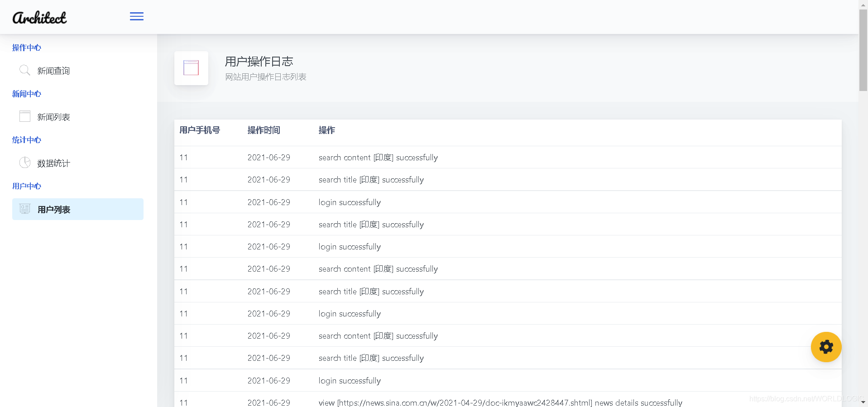Click the pie chart icon beside 数据统计
Viewport: 868px width, 407px height.
click(25, 163)
